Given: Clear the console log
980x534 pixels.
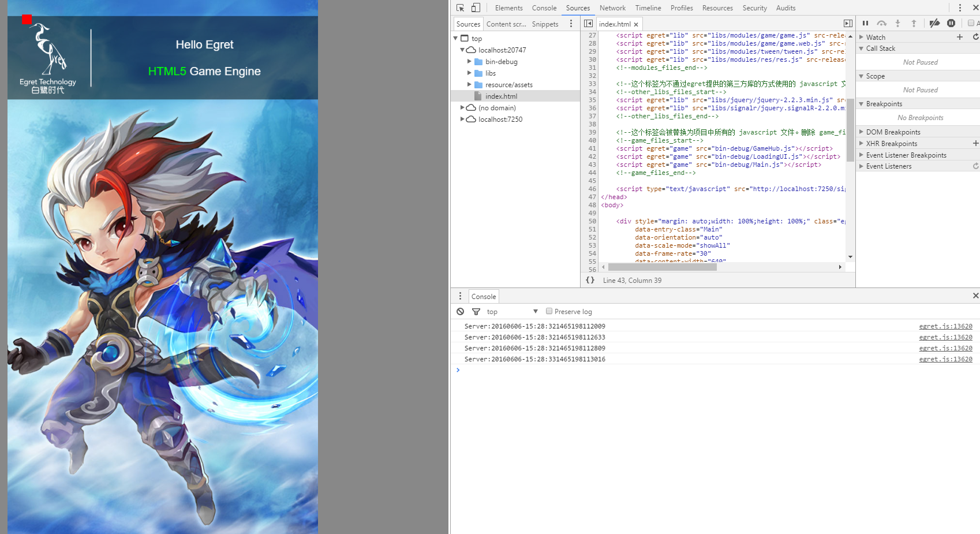Looking at the screenshot, I should click(460, 312).
